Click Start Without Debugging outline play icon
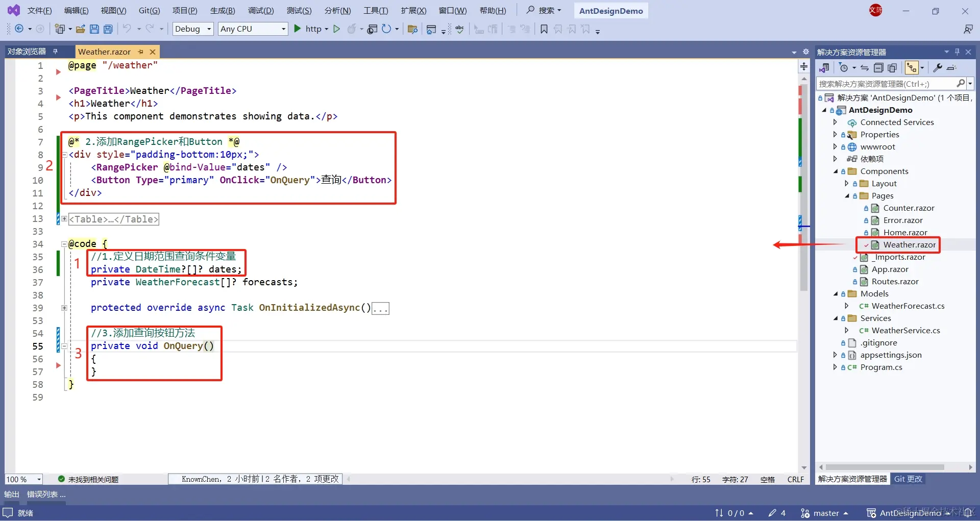 click(x=336, y=29)
